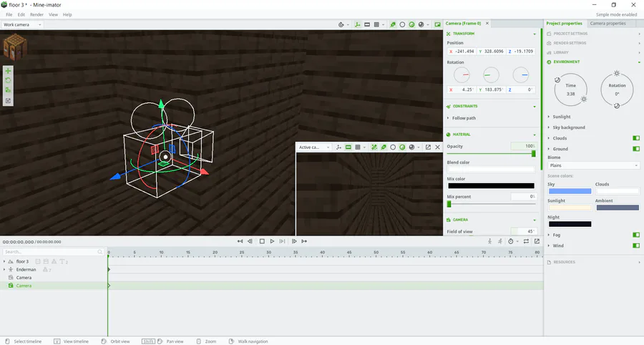The height and width of the screenshot is (345, 644).
Task: Select the move/position tool in viewport
Action: click(x=8, y=71)
